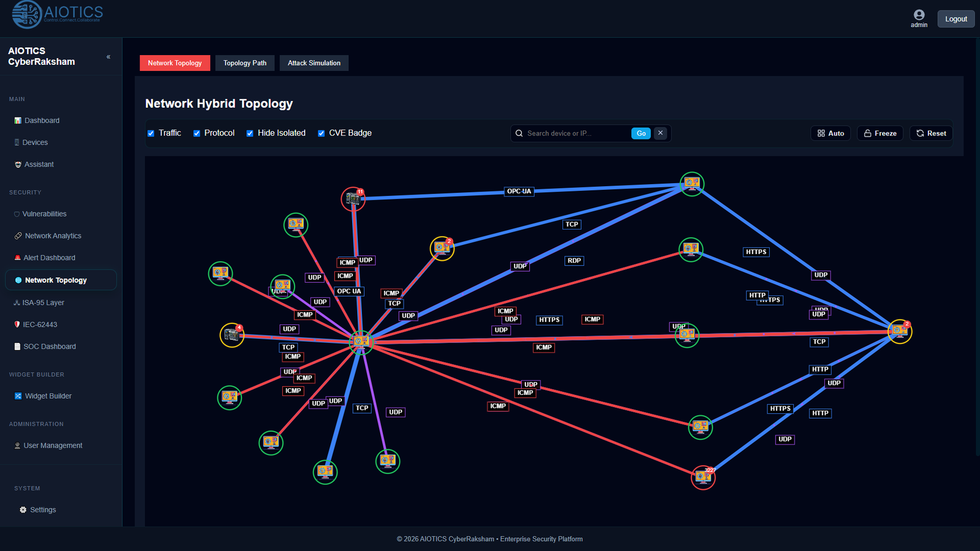Click the Go search button
The image size is (980, 551).
tap(641, 133)
